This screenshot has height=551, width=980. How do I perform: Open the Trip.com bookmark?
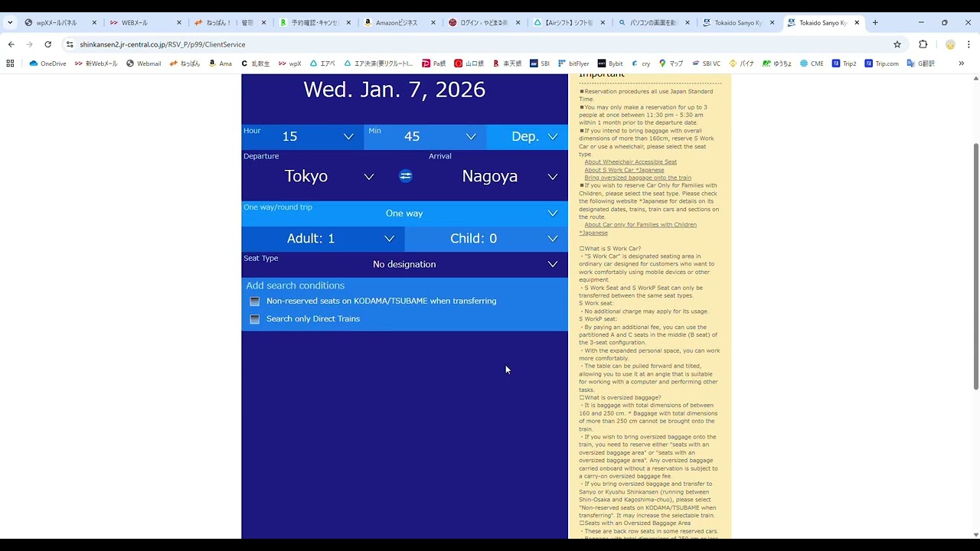[x=882, y=64]
